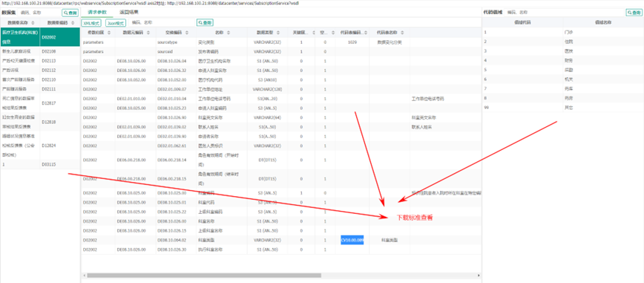
Task: Click the 查询 button beside the XML/Json mode buttons
Action: pyautogui.click(x=205, y=22)
